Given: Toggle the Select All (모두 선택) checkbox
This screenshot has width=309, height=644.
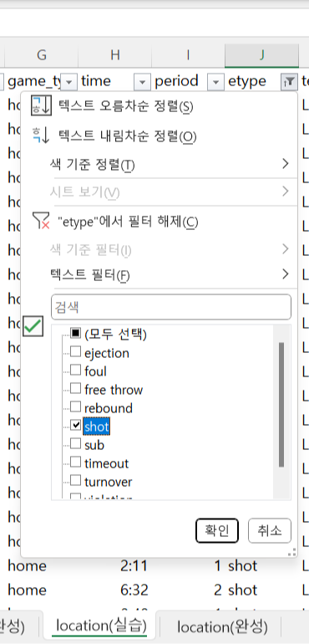Looking at the screenshot, I should pyautogui.click(x=75, y=334).
